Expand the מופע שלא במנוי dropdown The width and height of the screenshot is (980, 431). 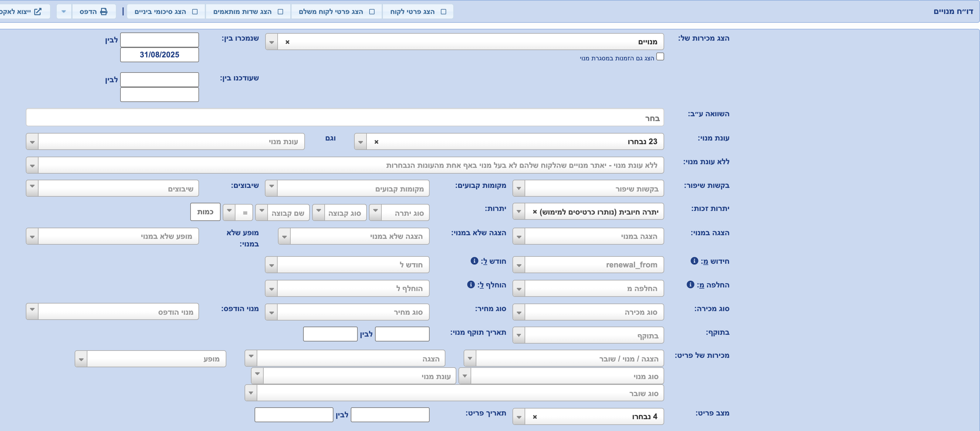(32, 236)
